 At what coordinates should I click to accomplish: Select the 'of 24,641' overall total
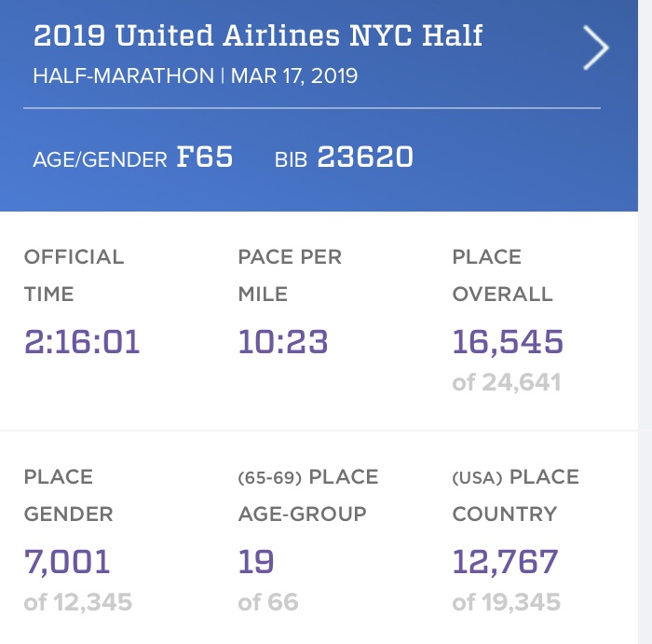507,382
